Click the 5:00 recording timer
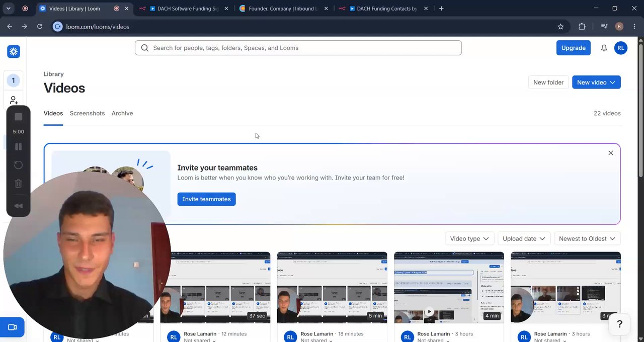This screenshot has height=342, width=644. [18, 132]
